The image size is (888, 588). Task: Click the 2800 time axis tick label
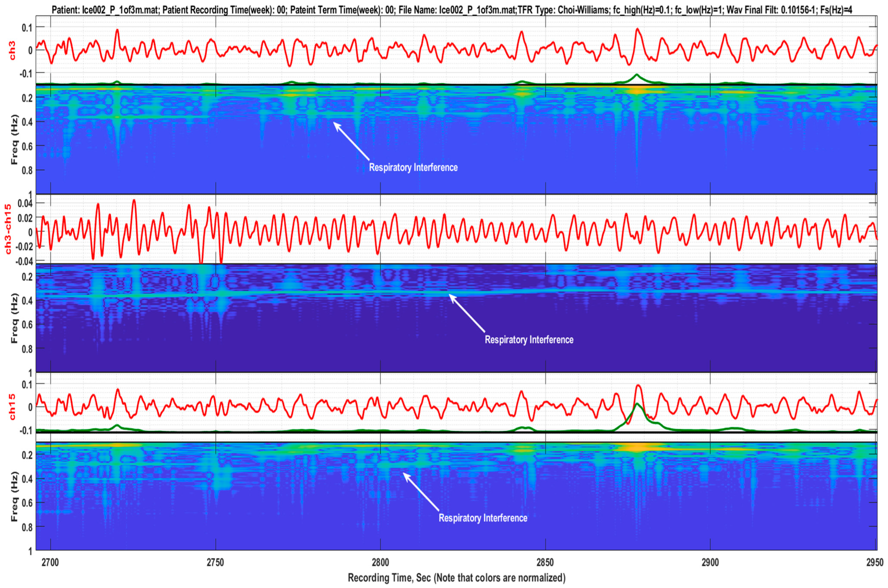pos(380,562)
